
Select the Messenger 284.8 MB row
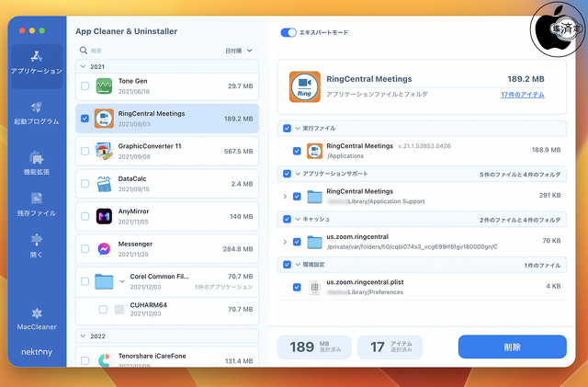pos(167,249)
